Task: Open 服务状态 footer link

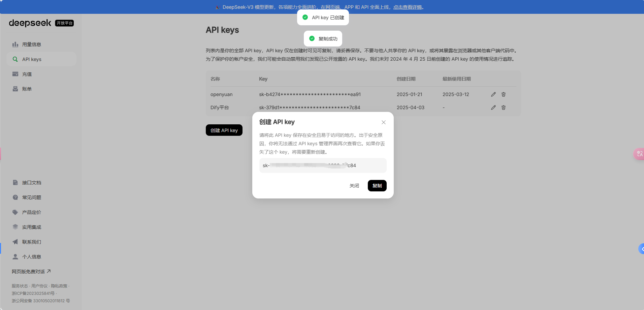Action: (x=20, y=286)
